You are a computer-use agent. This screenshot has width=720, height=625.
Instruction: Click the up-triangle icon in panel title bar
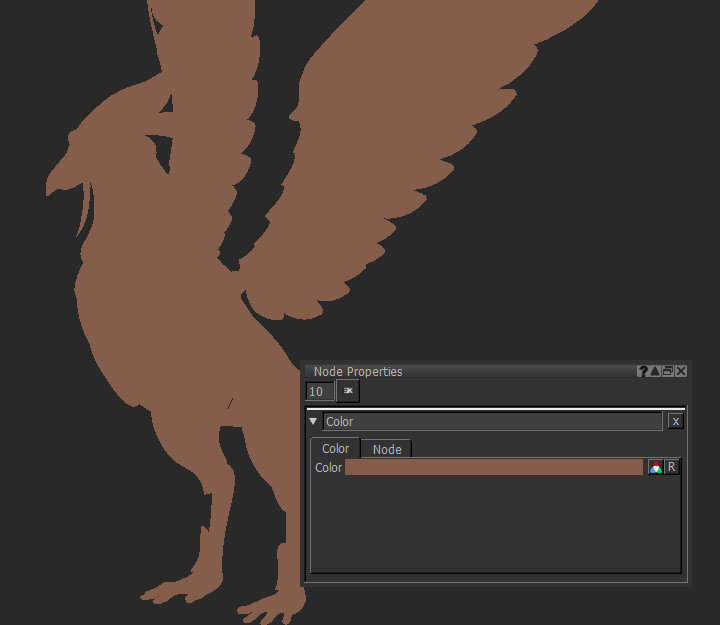click(655, 371)
